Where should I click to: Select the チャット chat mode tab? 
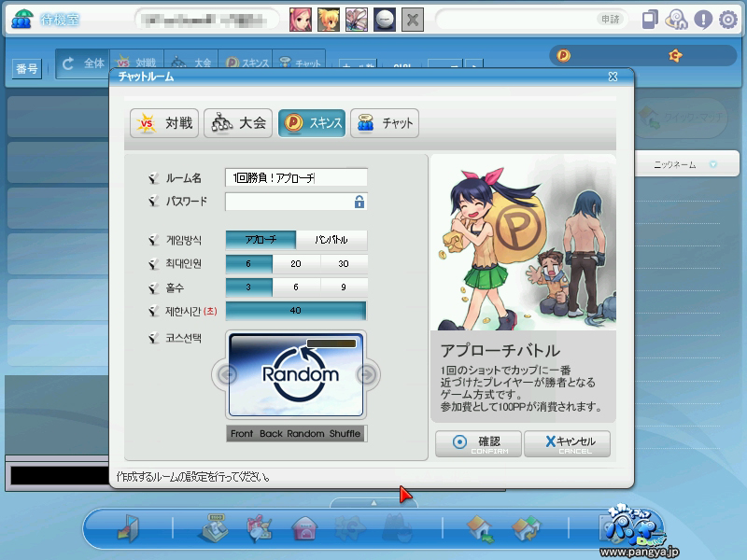pos(385,123)
